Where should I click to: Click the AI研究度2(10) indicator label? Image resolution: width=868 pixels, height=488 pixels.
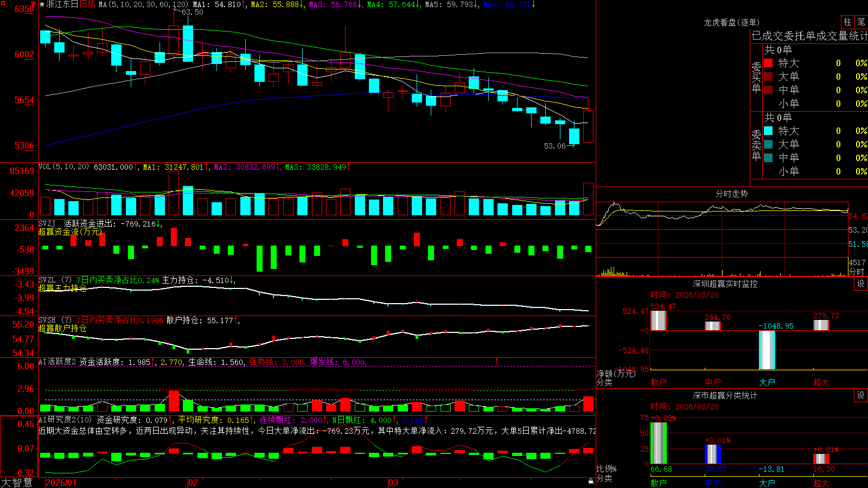click(66, 420)
